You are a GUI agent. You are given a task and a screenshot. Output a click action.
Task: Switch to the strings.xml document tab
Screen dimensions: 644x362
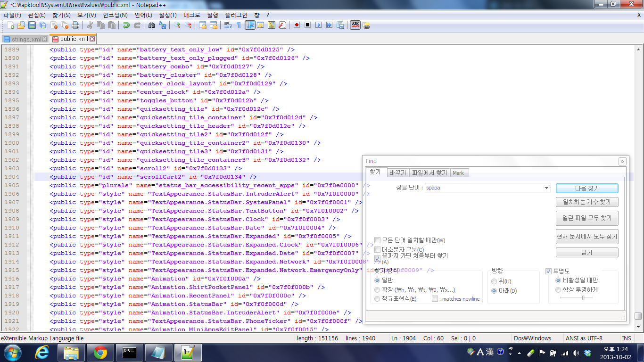coord(23,39)
